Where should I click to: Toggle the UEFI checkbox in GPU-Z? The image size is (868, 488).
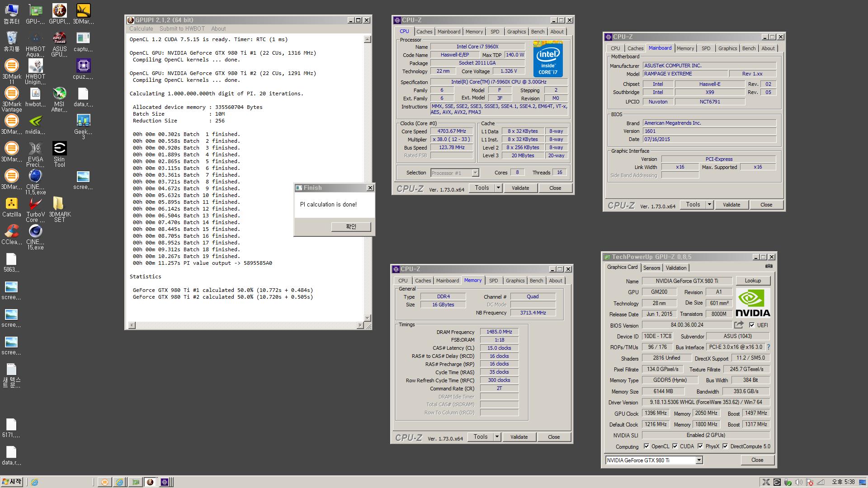751,325
